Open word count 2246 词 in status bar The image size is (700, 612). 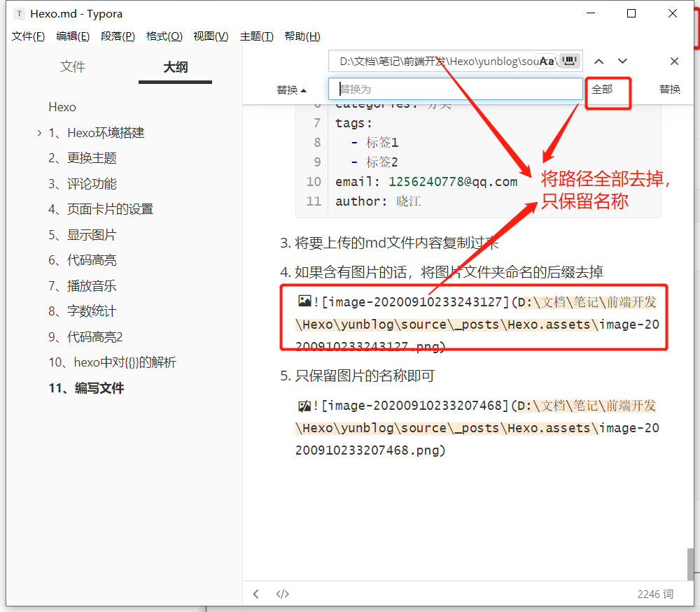click(x=654, y=594)
